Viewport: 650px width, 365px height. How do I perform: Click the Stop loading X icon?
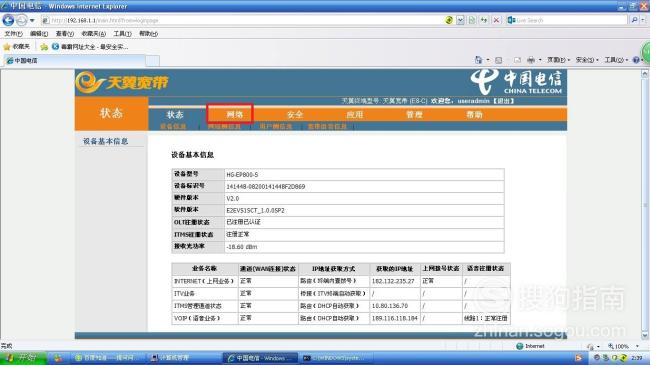496,20
